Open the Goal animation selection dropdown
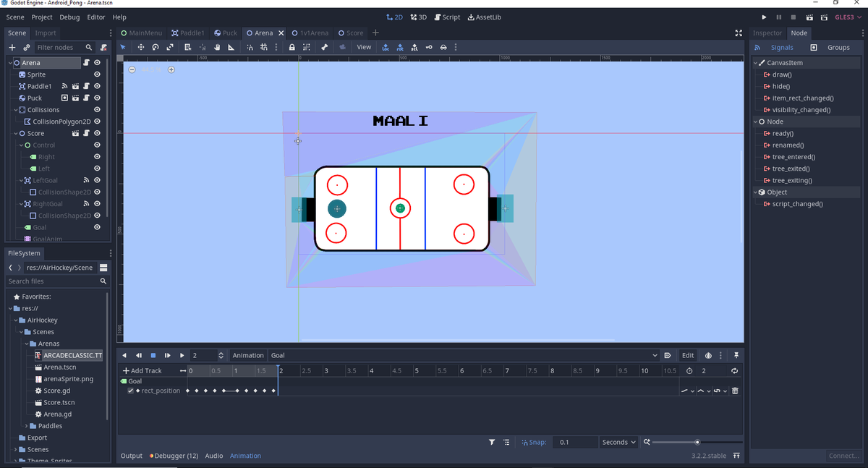The image size is (868, 468). [x=464, y=355]
